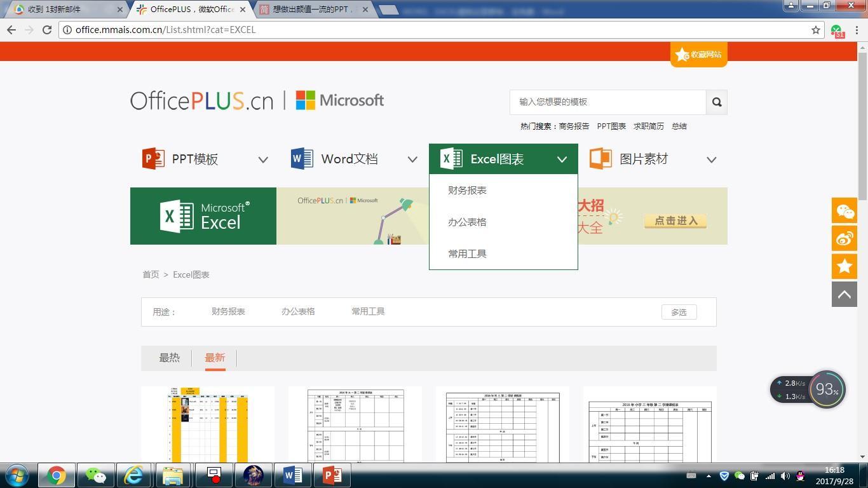Click the Excel图表 breadcrumb link
Image resolution: width=868 pixels, height=488 pixels.
tap(191, 274)
